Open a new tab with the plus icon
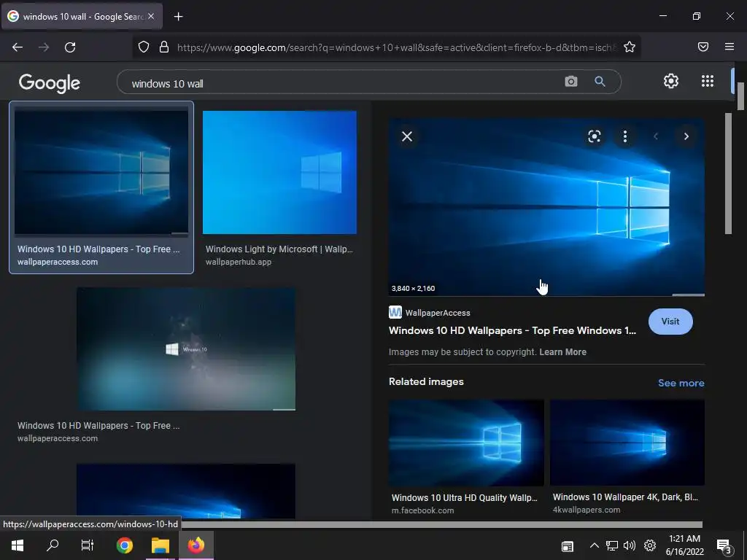Viewport: 747px width, 560px height. pyautogui.click(x=178, y=17)
